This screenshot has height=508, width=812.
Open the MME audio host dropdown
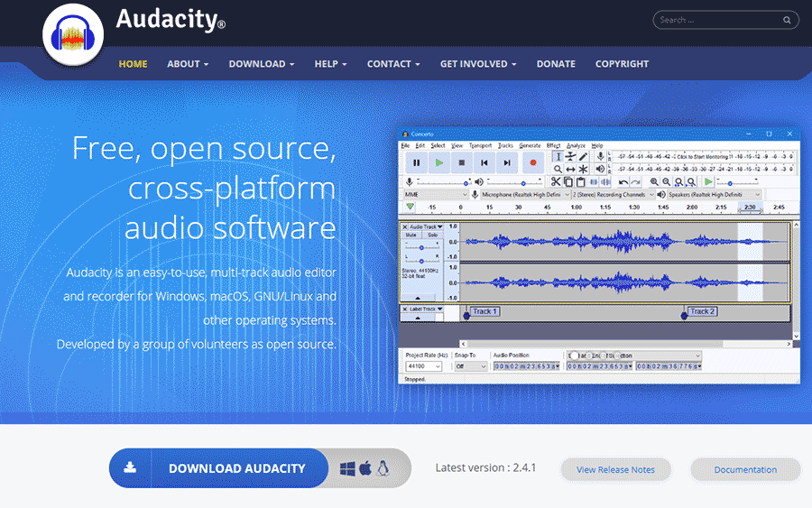(436, 195)
